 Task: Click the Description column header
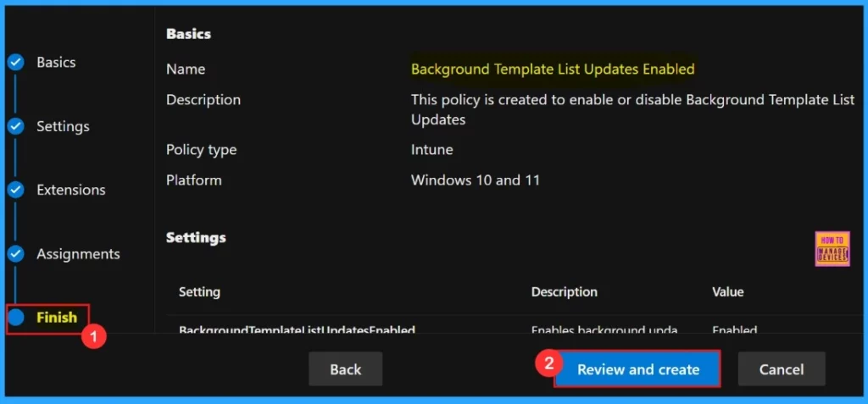point(564,291)
